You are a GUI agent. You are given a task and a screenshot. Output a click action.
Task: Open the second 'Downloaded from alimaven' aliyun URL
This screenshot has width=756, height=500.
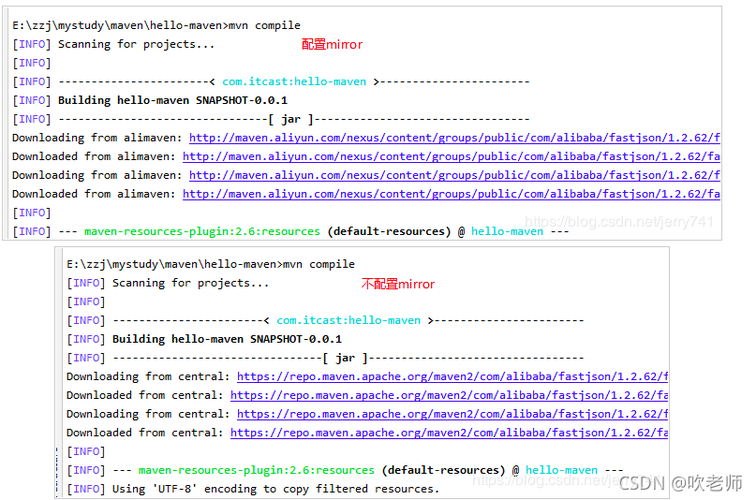pos(451,194)
